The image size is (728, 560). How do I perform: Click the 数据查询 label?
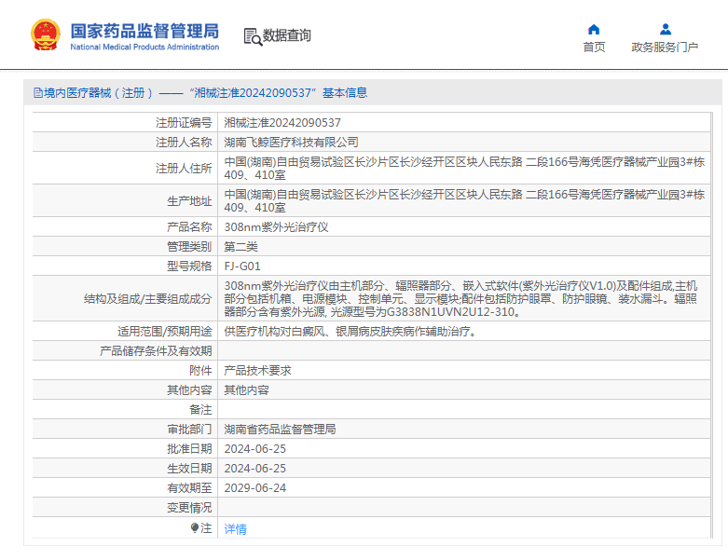(286, 35)
